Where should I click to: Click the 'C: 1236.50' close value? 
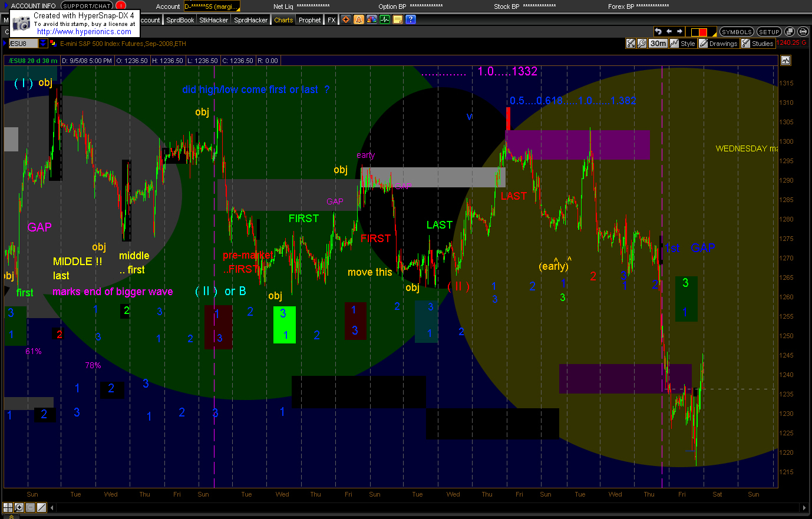[x=237, y=61]
